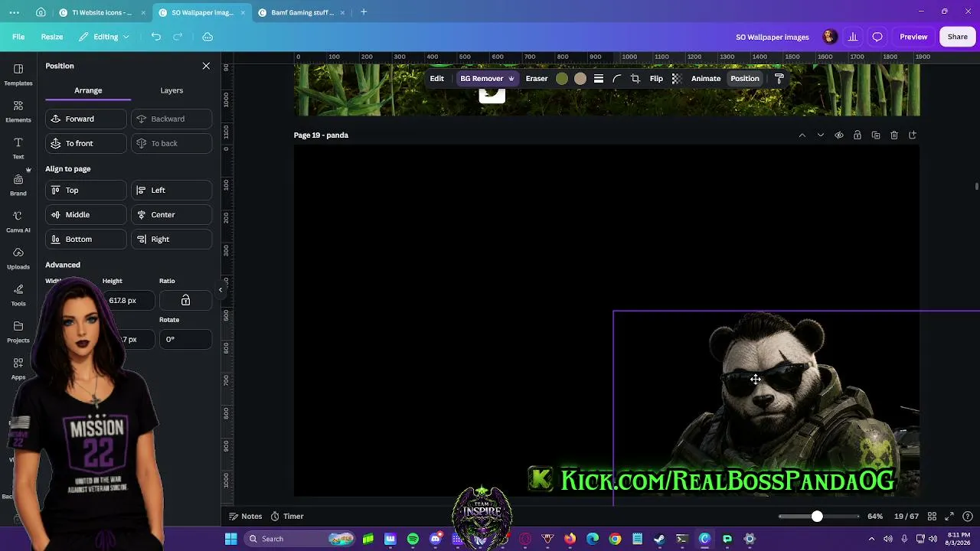980x551 pixels.
Task: Open Steam from the taskbar
Action: (659, 539)
